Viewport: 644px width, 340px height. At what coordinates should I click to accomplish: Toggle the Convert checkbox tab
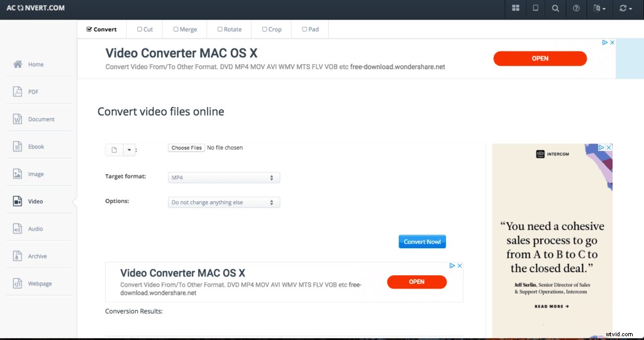click(x=101, y=29)
